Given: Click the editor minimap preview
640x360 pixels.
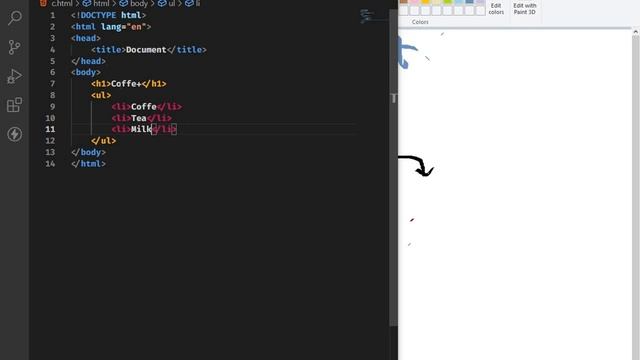Looking at the screenshot, I should [x=366, y=16].
